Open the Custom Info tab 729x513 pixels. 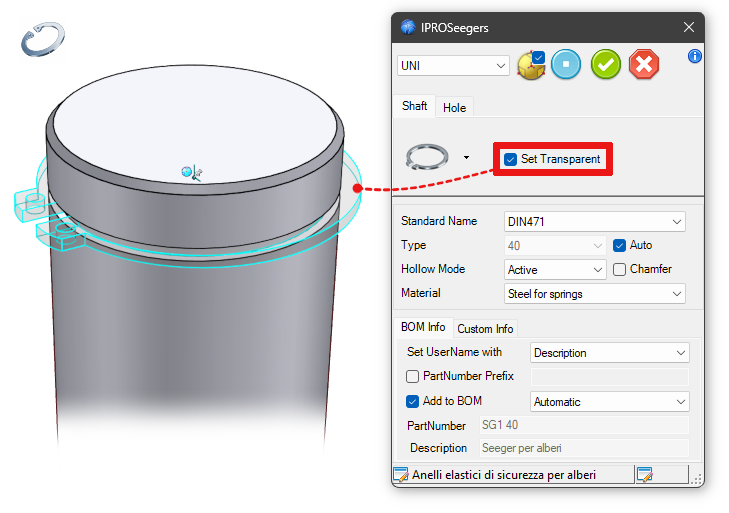pos(485,328)
